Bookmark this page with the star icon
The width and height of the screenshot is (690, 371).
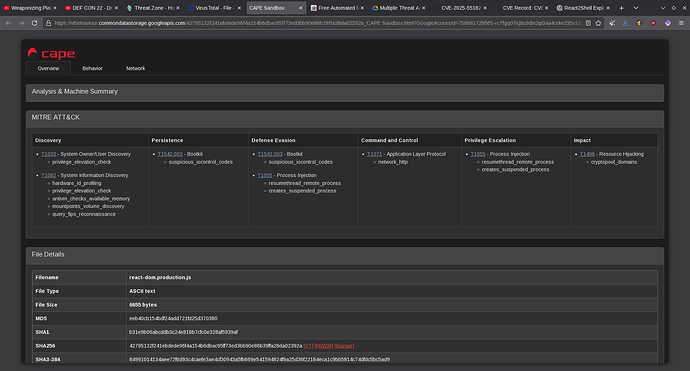(598, 23)
